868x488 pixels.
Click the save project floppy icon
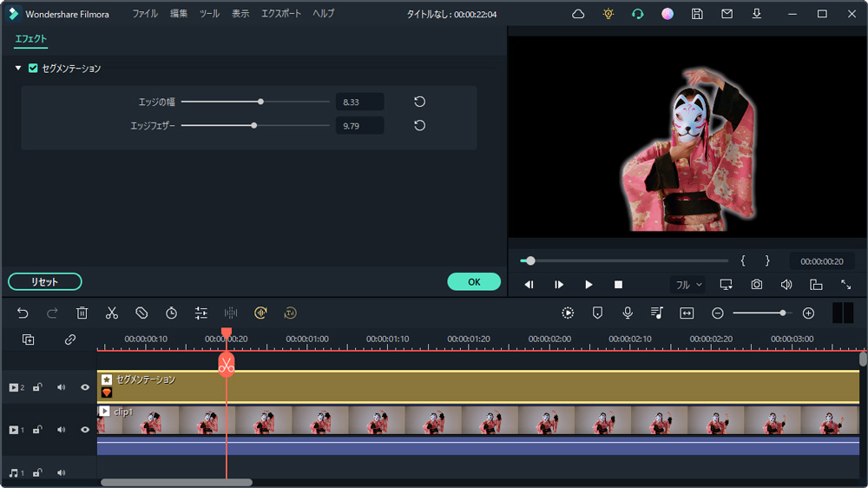point(697,14)
